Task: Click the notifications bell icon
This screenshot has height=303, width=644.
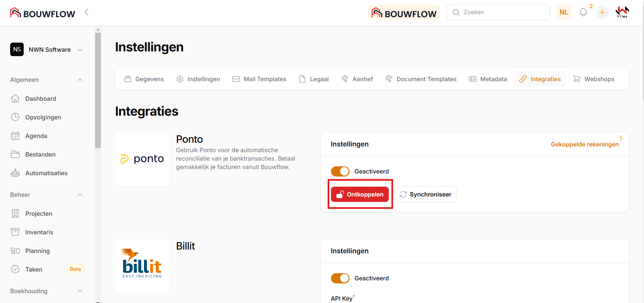Action: tap(583, 13)
